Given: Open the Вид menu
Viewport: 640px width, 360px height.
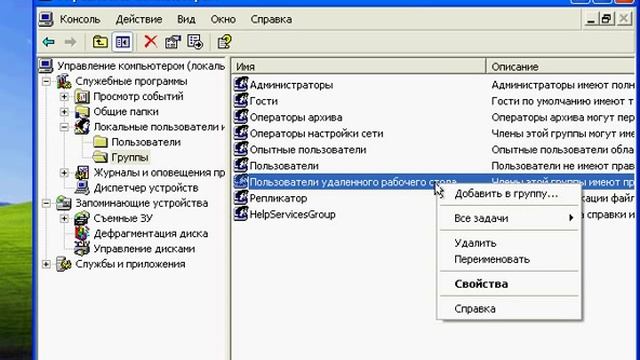Looking at the screenshot, I should click(186, 19).
